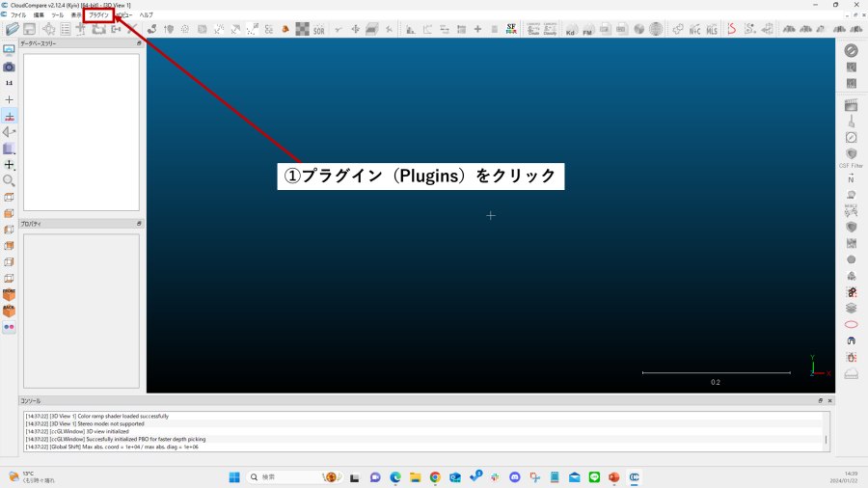Open Discord from taskbar
The height and width of the screenshot is (488, 868).
(x=515, y=477)
